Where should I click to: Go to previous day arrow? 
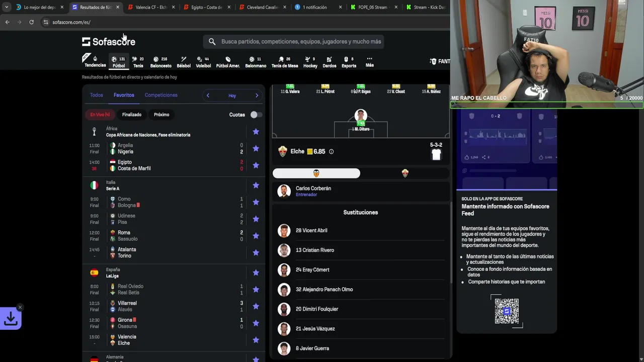pyautogui.click(x=208, y=96)
